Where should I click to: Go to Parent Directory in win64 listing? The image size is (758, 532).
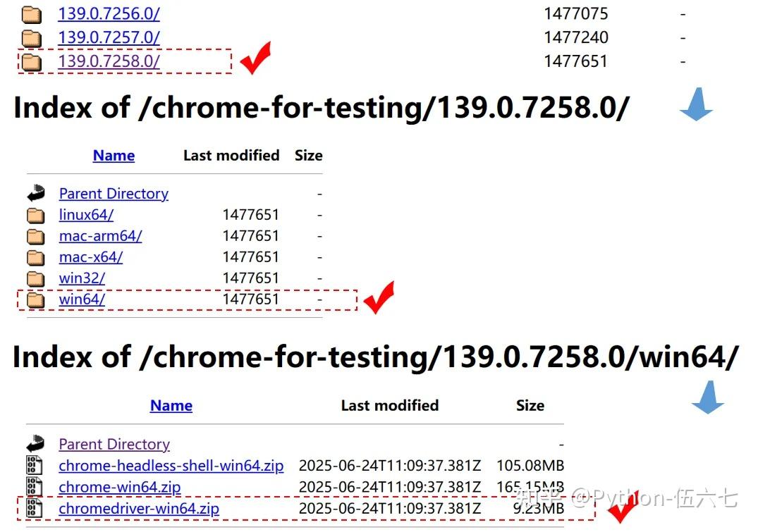[114, 445]
